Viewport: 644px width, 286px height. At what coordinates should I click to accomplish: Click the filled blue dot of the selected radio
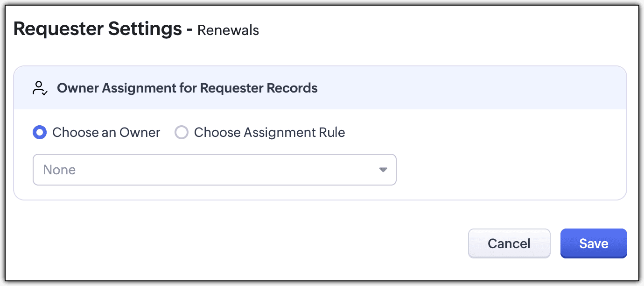pyautogui.click(x=40, y=133)
